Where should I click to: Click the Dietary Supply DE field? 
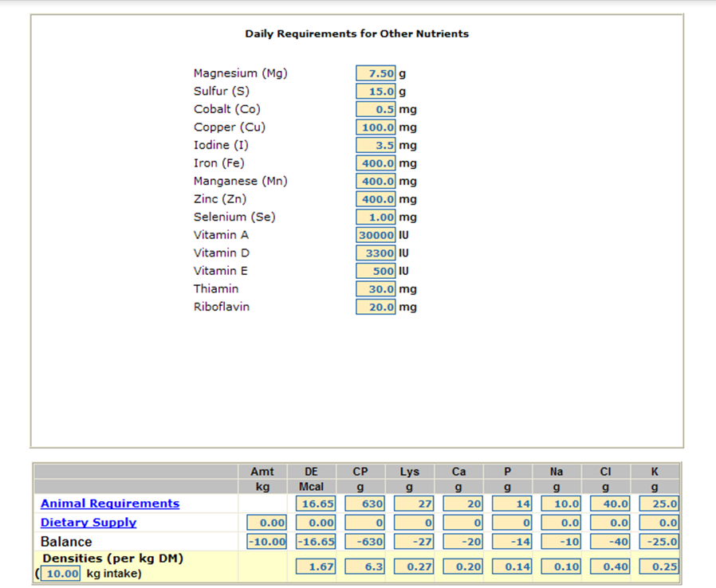coord(316,523)
